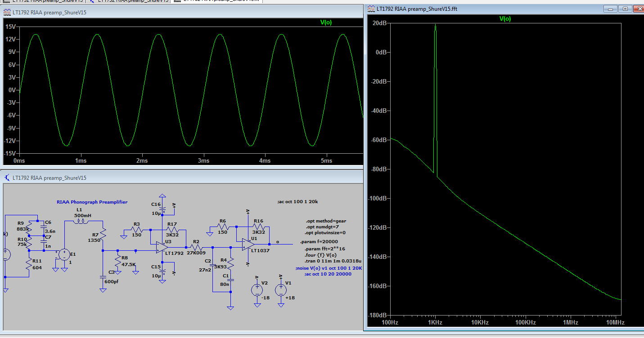Click the 3ms label on time axis

(203, 160)
